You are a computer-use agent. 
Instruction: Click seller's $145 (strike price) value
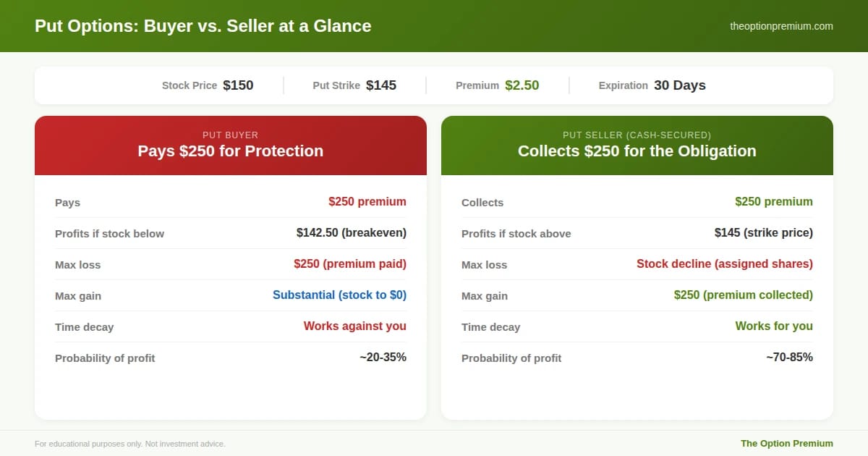(x=763, y=233)
